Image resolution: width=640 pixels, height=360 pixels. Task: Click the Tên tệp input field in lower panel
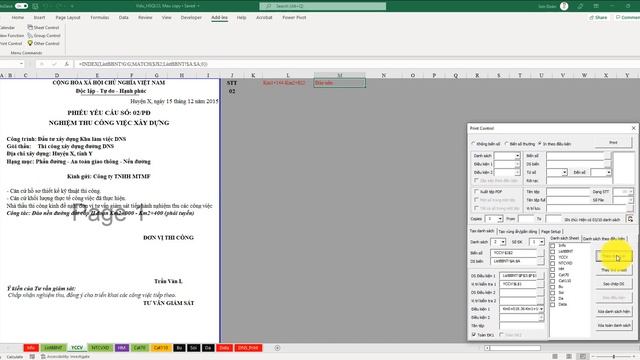522,326
